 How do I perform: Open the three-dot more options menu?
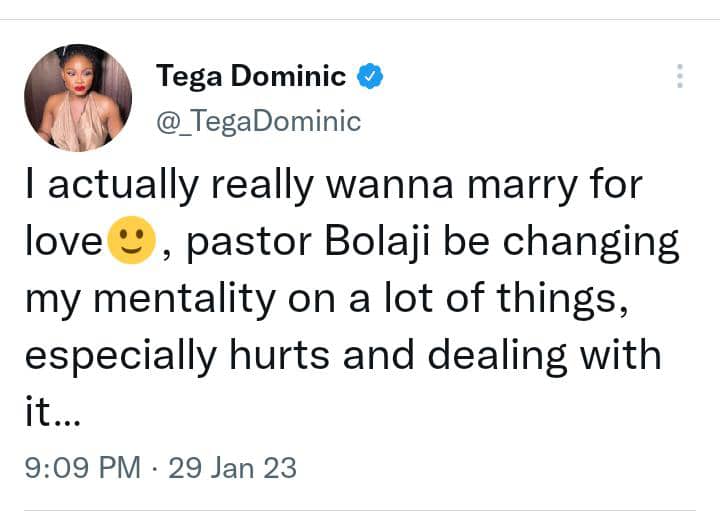tap(680, 76)
